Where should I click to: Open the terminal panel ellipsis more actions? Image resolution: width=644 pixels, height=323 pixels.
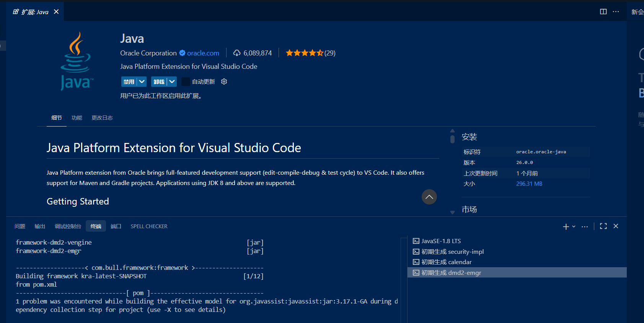pos(585,227)
